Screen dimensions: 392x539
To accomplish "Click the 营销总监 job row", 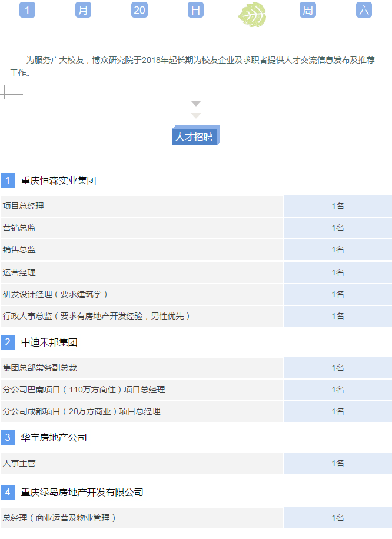I will [x=141, y=228].
